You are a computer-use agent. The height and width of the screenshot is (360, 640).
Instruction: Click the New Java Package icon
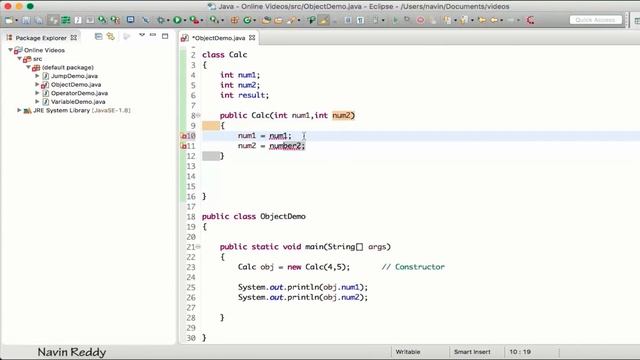pos(235,20)
